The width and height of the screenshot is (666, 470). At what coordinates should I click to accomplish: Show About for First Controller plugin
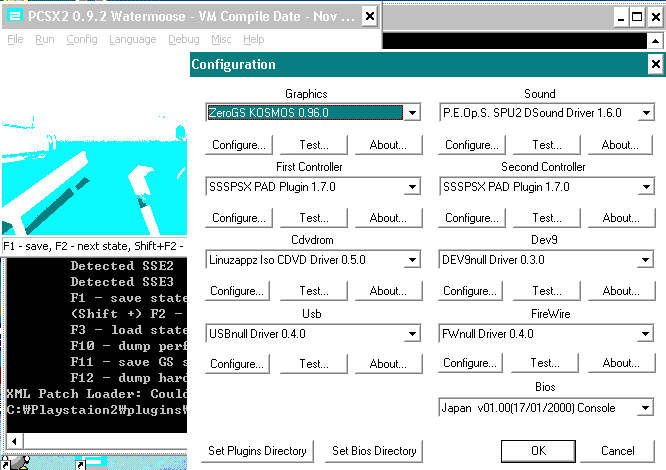coord(388,218)
